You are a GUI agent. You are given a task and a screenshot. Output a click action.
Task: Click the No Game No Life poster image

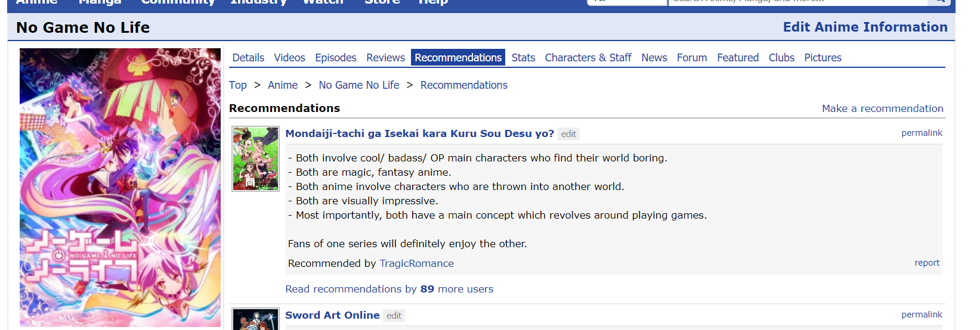click(120, 187)
